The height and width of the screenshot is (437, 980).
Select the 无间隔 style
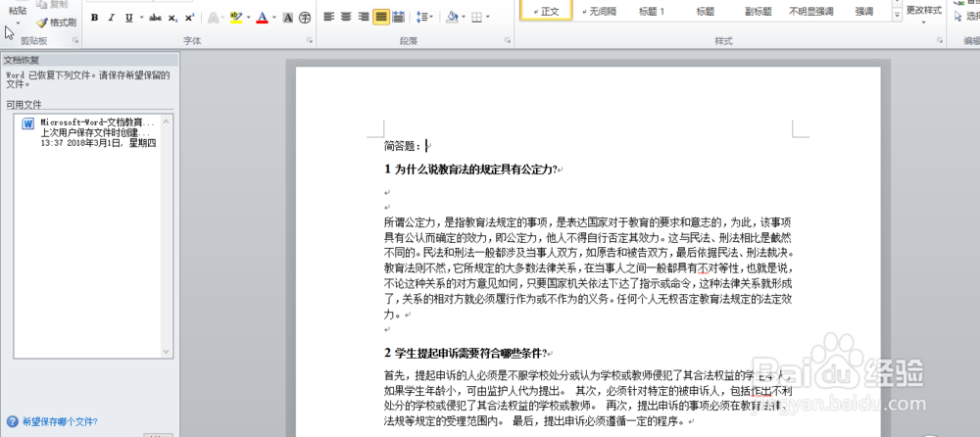(598, 11)
